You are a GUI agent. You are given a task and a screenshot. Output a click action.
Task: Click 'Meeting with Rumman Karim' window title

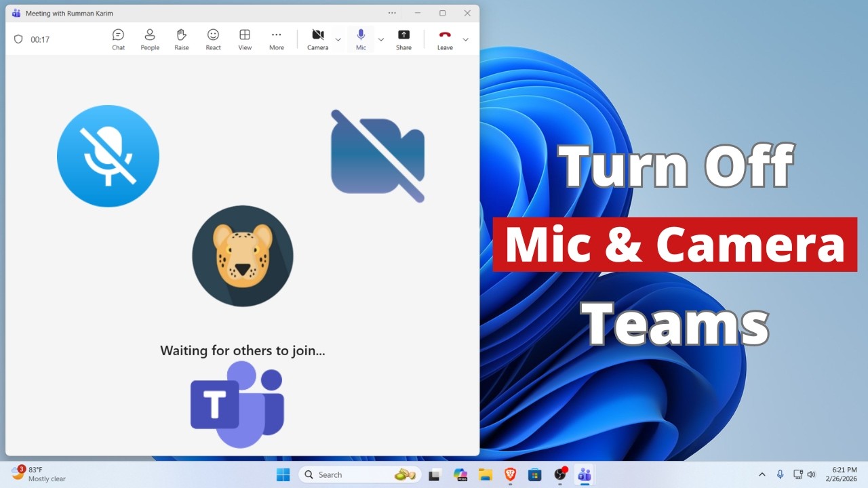tap(69, 13)
